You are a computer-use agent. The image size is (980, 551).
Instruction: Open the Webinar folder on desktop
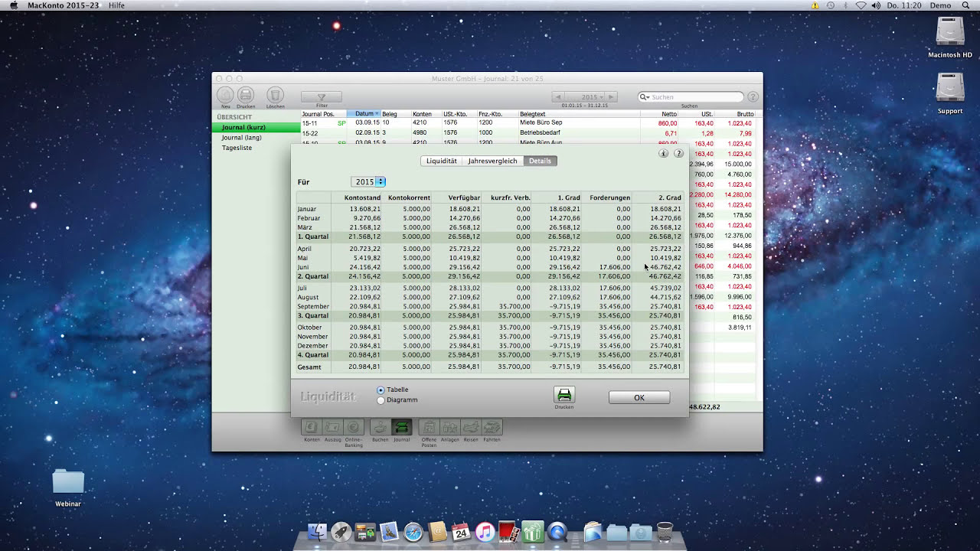(x=68, y=482)
